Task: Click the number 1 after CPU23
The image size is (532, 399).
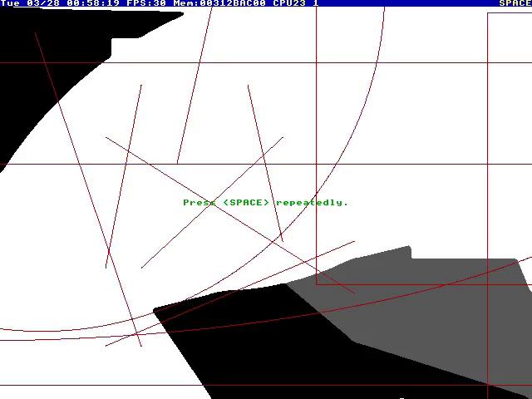Action: pyautogui.click(x=316, y=3)
